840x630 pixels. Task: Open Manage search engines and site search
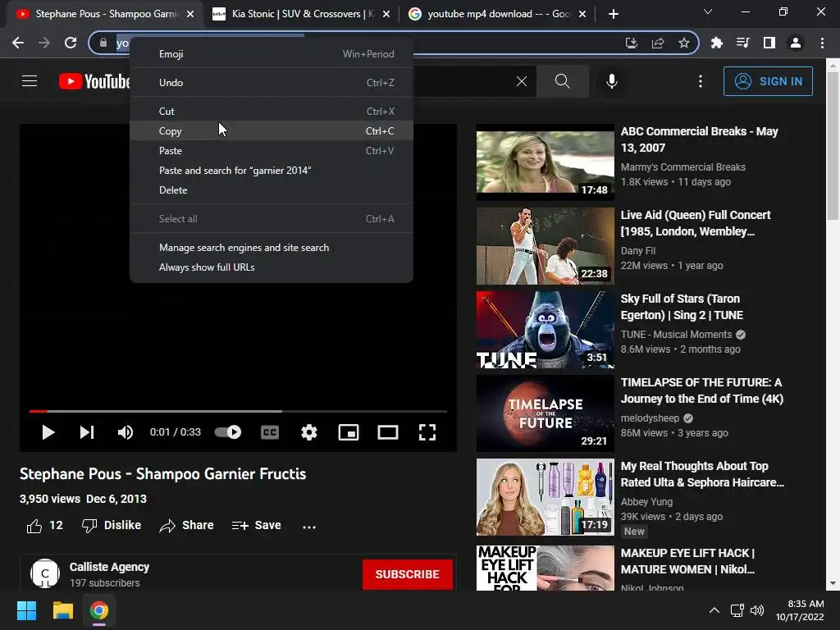pyautogui.click(x=272, y=248)
